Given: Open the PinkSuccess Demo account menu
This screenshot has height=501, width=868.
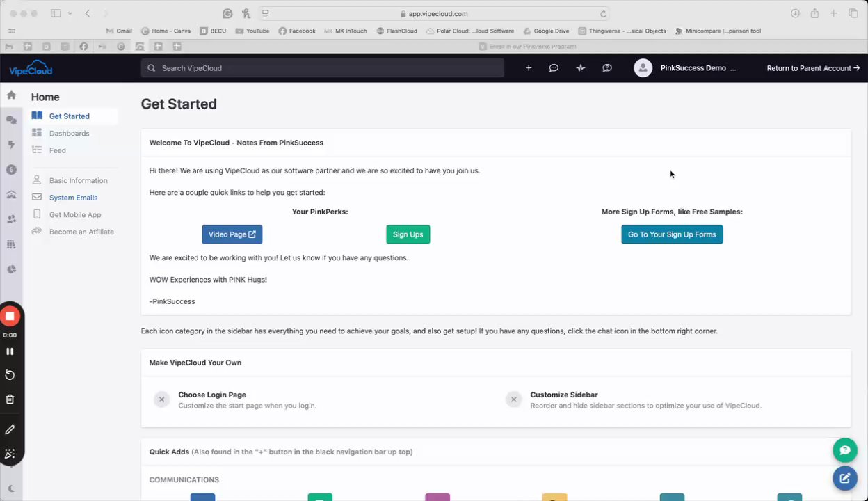Looking at the screenshot, I should point(698,68).
